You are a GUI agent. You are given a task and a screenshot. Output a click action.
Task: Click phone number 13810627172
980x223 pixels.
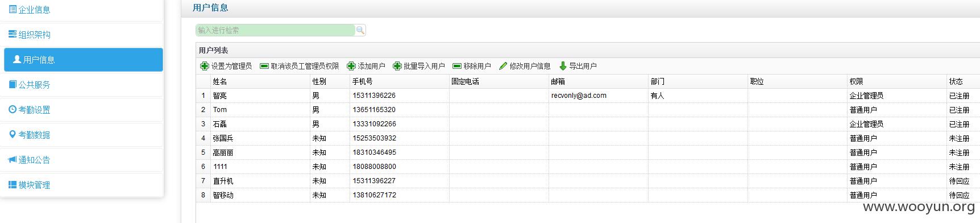pos(374,195)
